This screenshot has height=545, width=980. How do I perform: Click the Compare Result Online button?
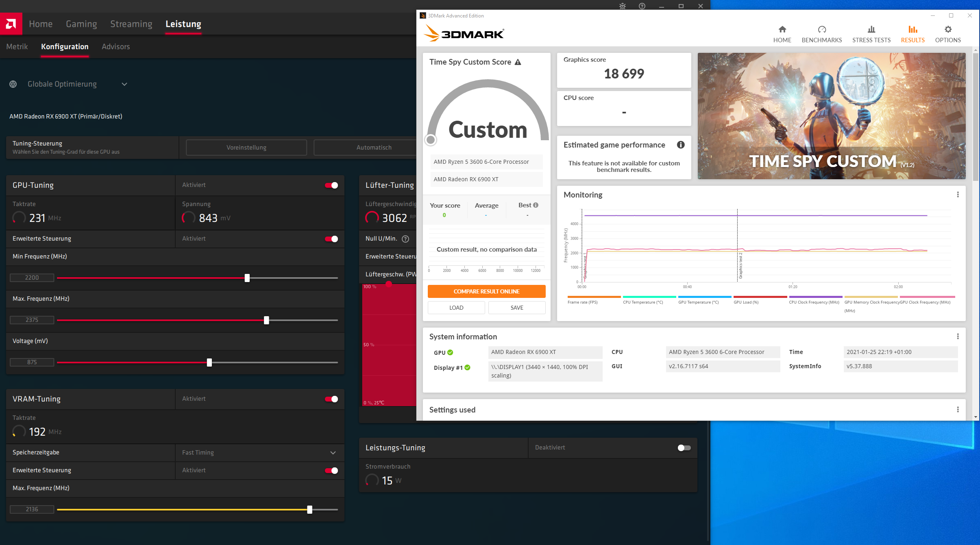coord(486,291)
